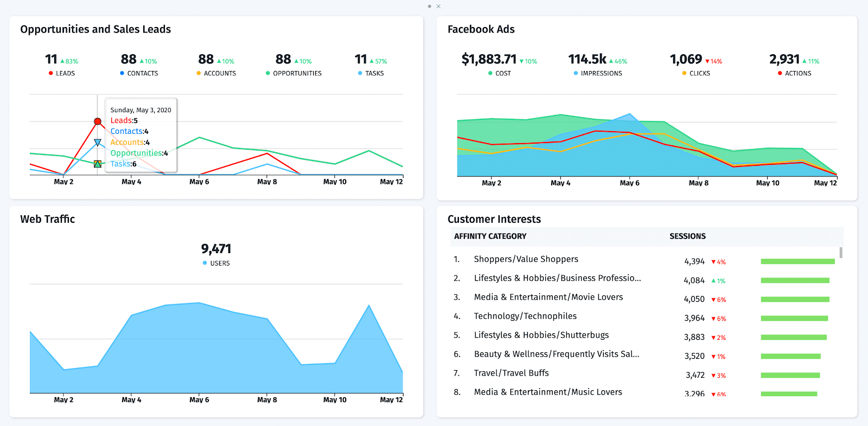Click the $1,883.71 cost value

[489, 59]
